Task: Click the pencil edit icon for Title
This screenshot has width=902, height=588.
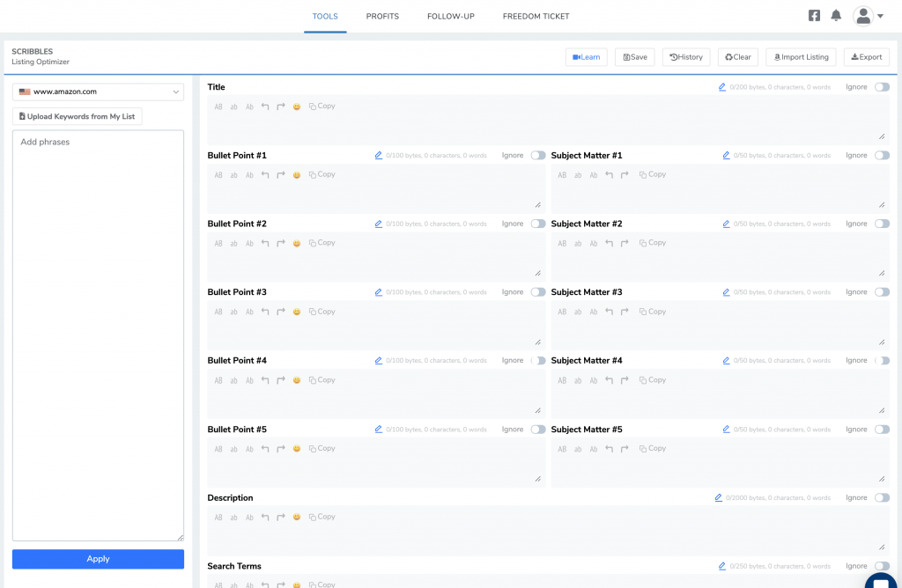Action: [x=722, y=87]
